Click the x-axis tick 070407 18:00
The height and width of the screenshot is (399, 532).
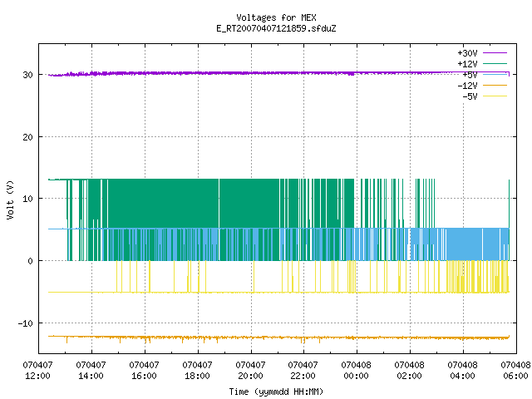[198, 371]
